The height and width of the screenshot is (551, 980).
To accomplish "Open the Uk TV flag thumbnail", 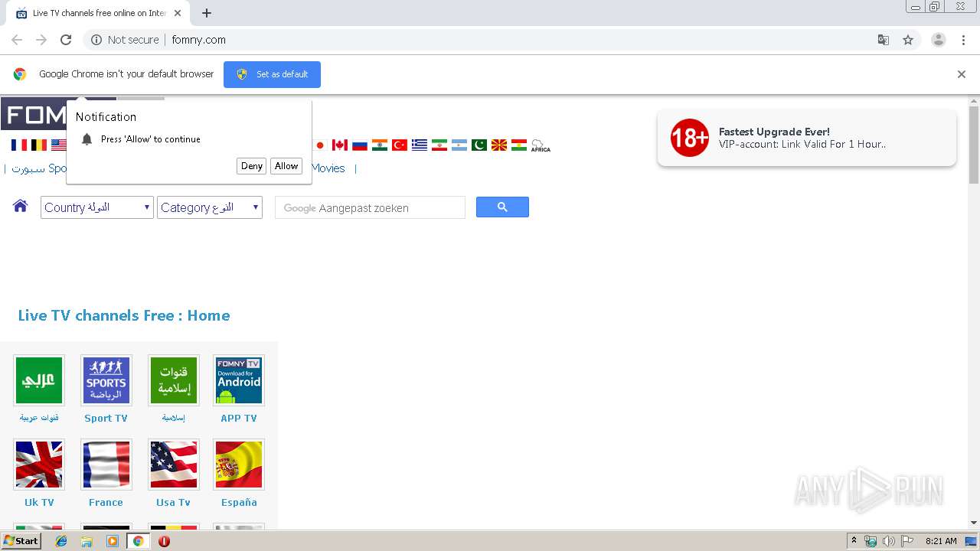I will 39,465.
